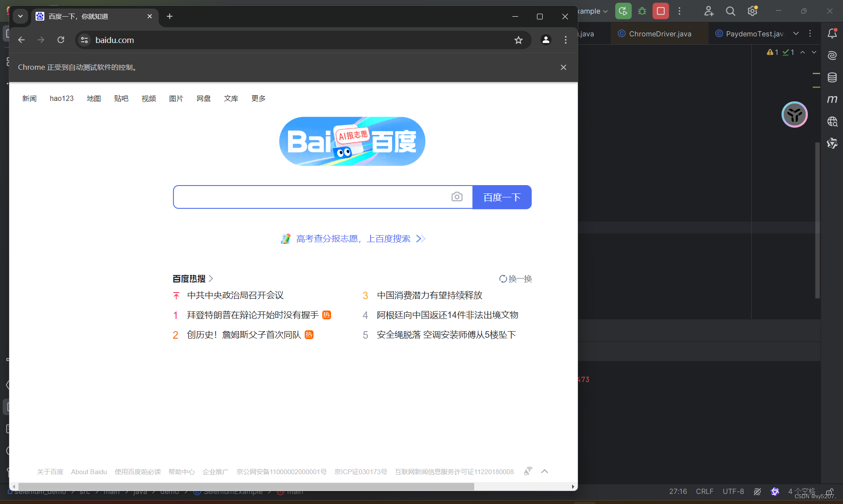This screenshot has height=504, width=843.
Task: Open Chrome tab search dropdown
Action: [x=20, y=16]
